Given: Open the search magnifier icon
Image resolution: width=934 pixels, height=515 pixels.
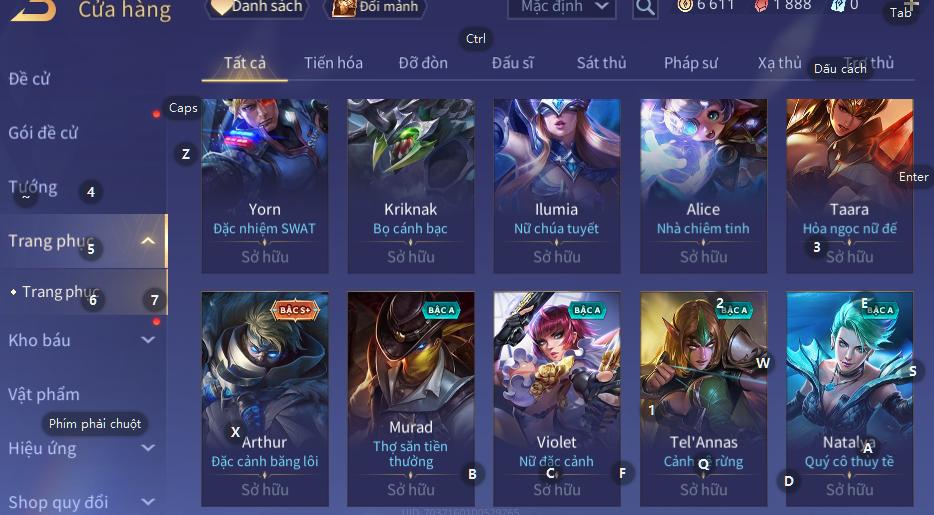Looking at the screenshot, I should (x=645, y=8).
